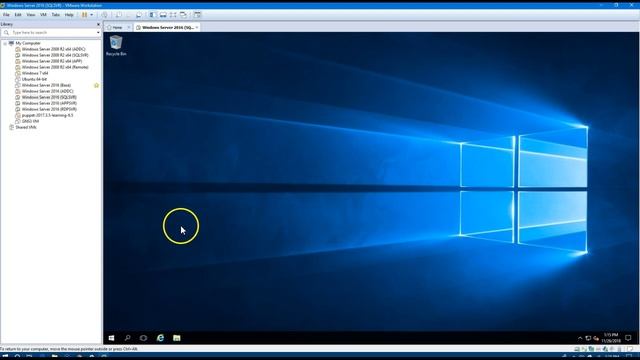640x360 pixels.
Task: Close the Library panel
Action: [x=98, y=24]
